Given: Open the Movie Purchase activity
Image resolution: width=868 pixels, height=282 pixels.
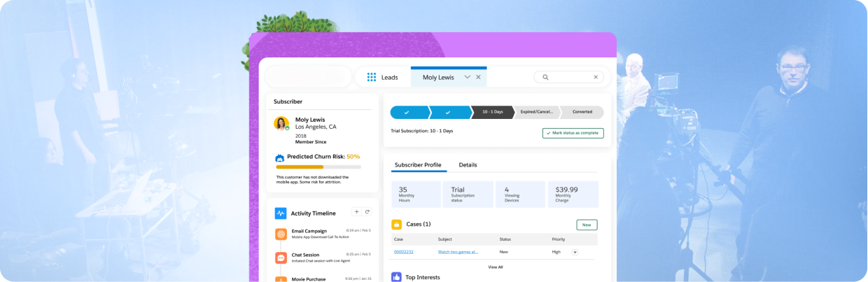Looking at the screenshot, I should point(309,279).
